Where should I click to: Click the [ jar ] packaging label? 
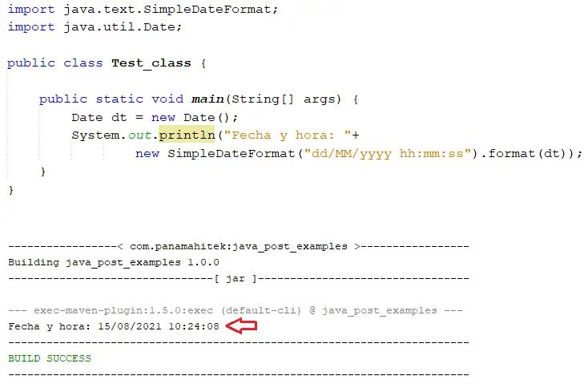[x=236, y=278]
